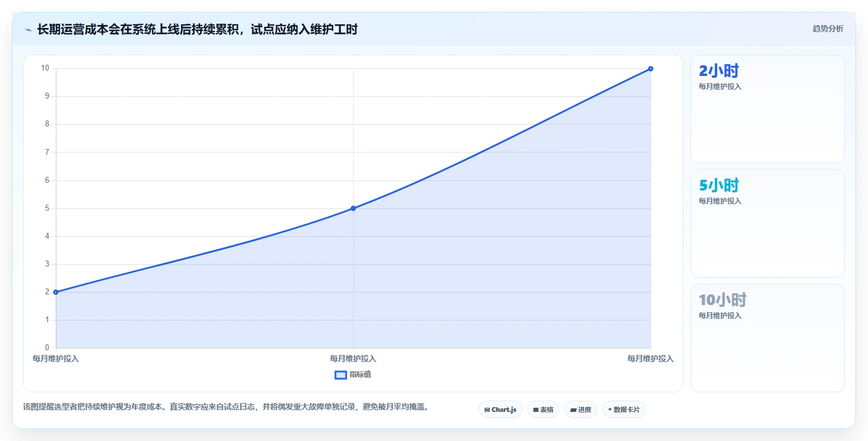Click the y-axis label 10
868x441 pixels.
(45, 68)
